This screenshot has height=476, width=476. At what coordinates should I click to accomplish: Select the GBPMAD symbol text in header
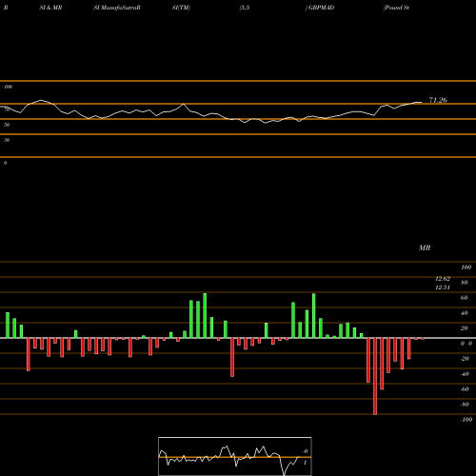pos(321,8)
